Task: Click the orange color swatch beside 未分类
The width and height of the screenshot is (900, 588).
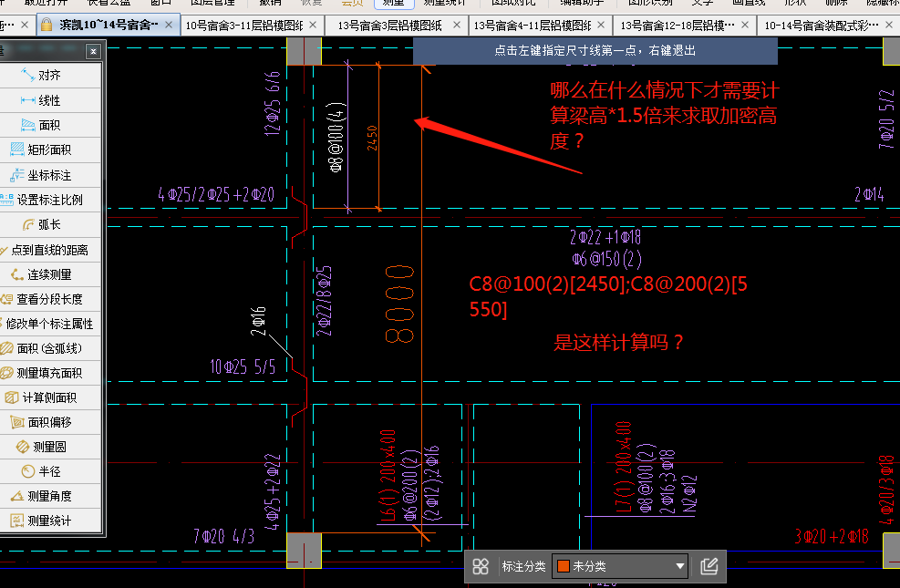Action: 564,566
